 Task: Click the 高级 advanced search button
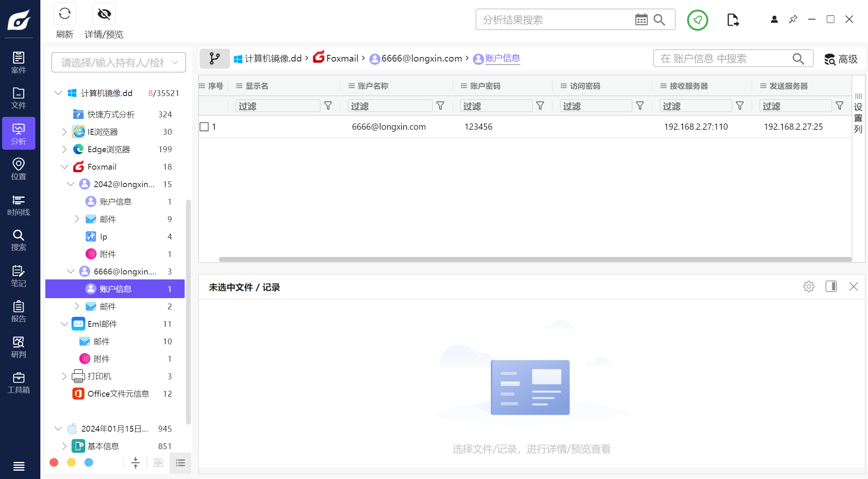841,59
